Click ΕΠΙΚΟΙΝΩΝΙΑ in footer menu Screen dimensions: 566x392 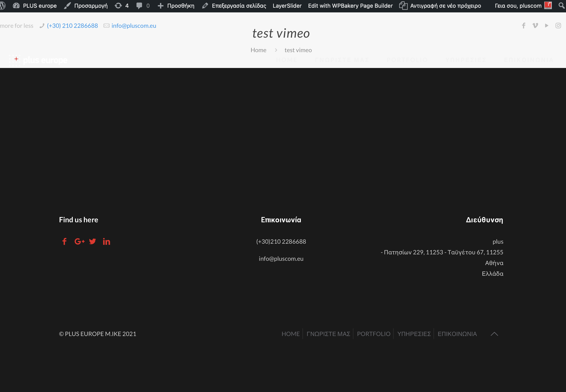[x=457, y=334]
